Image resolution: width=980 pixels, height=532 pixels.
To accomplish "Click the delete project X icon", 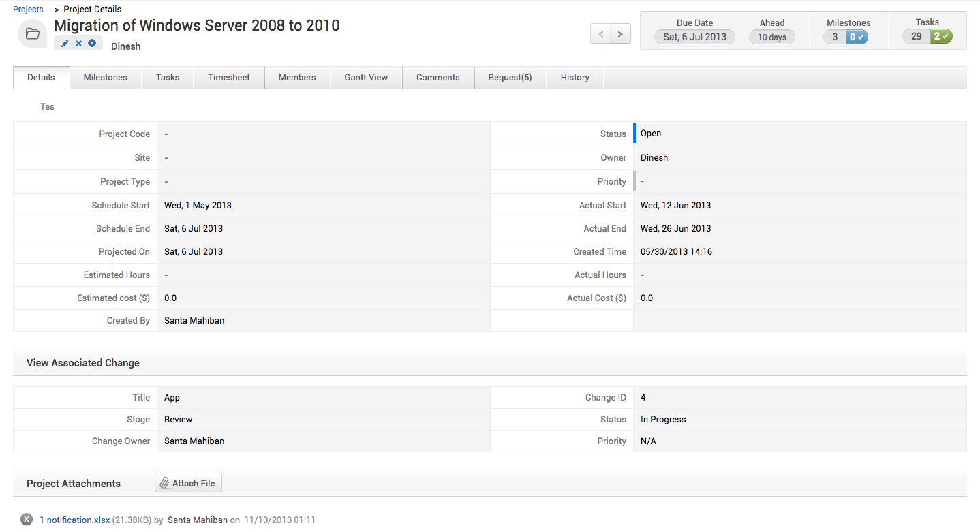I will click(77, 42).
